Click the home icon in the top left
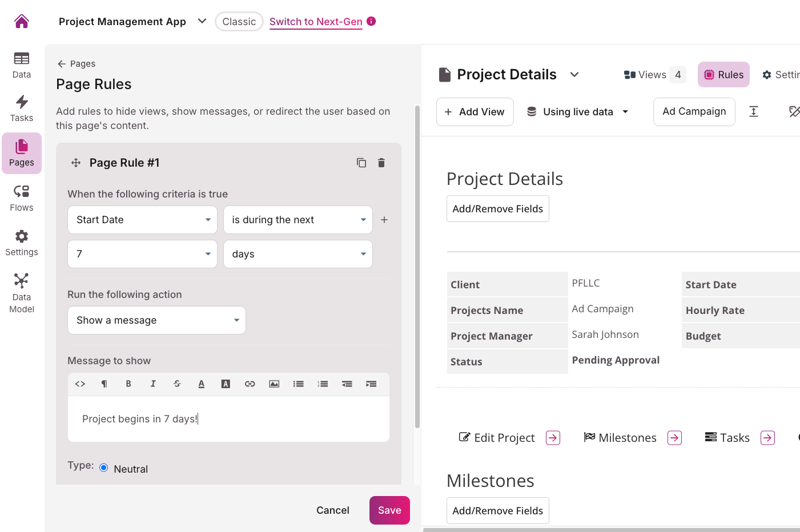The height and width of the screenshot is (532, 800). click(x=22, y=22)
